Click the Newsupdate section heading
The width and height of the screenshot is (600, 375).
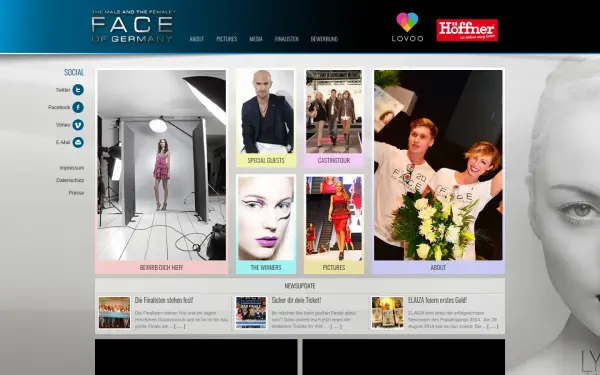point(300,286)
